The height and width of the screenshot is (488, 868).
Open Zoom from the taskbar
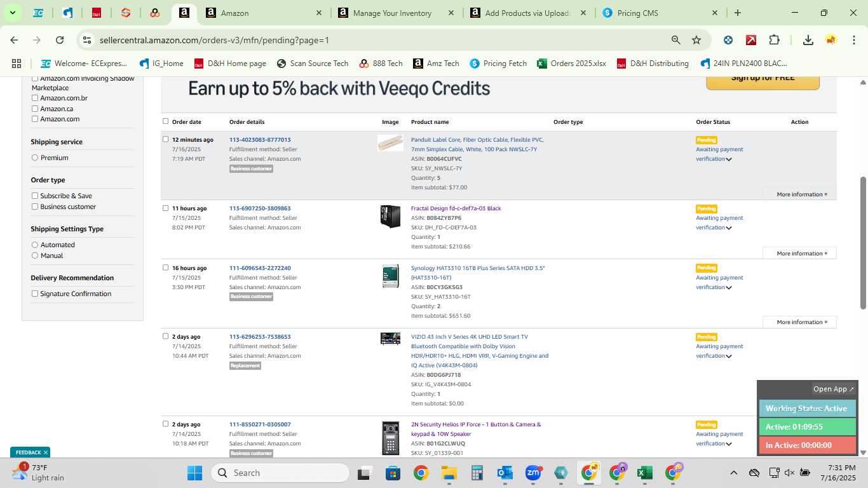pyautogui.click(x=533, y=473)
